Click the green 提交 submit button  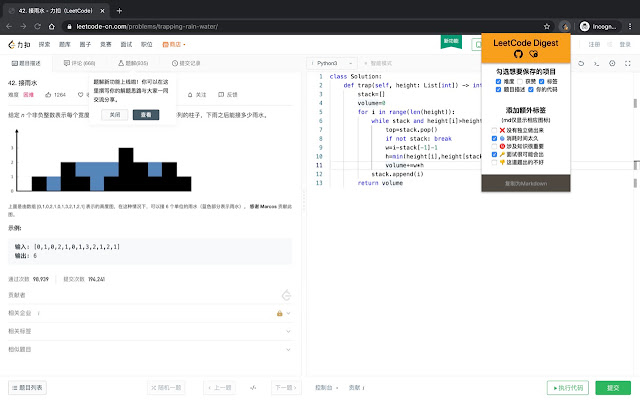click(x=613, y=388)
